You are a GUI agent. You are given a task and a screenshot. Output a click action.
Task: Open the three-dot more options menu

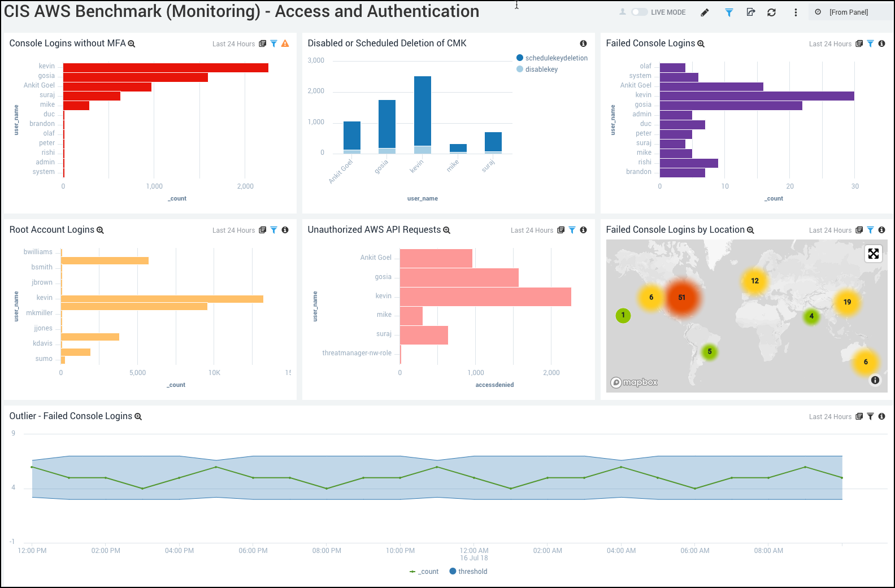pyautogui.click(x=796, y=12)
